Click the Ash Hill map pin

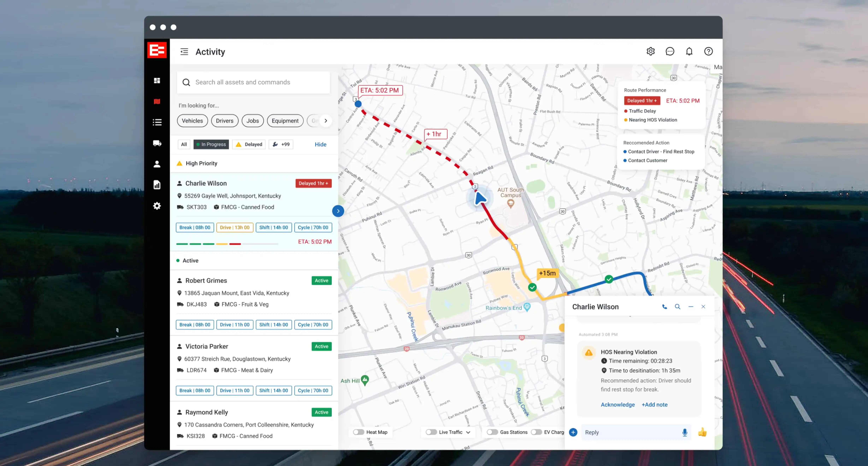(365, 380)
